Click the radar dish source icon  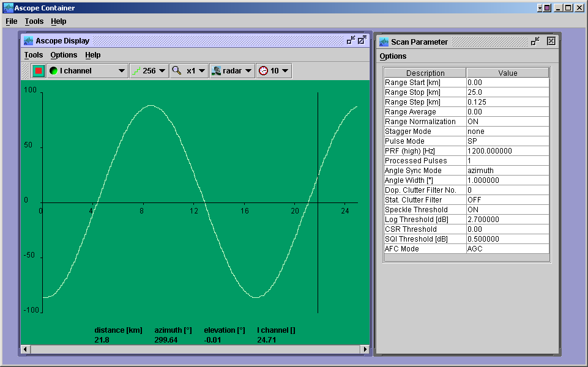click(x=216, y=71)
